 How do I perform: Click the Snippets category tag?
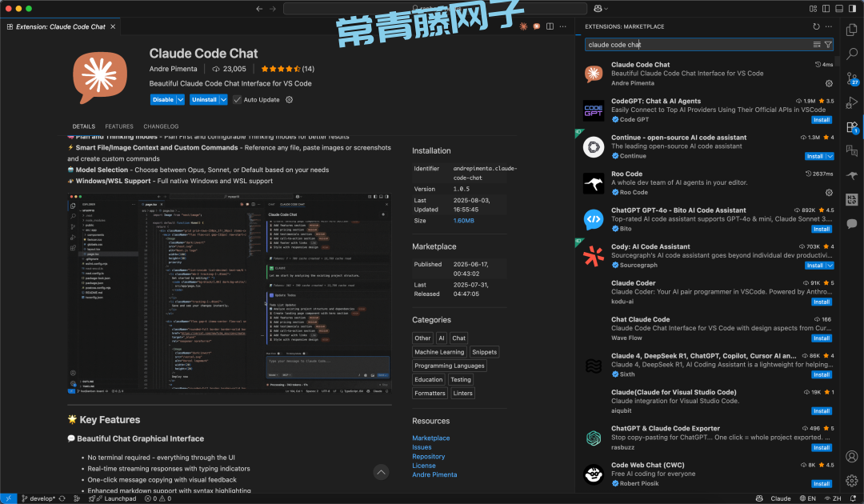click(484, 352)
